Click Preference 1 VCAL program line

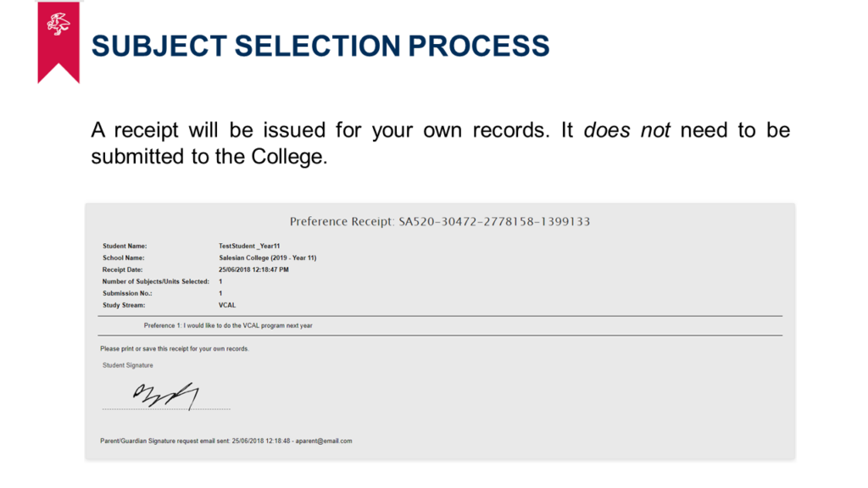tap(228, 326)
